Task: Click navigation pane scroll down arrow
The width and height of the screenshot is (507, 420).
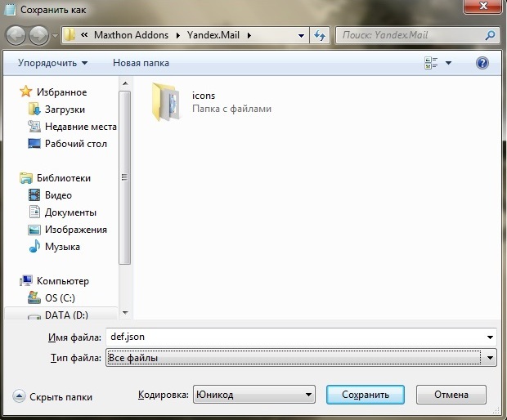Action: [x=125, y=312]
